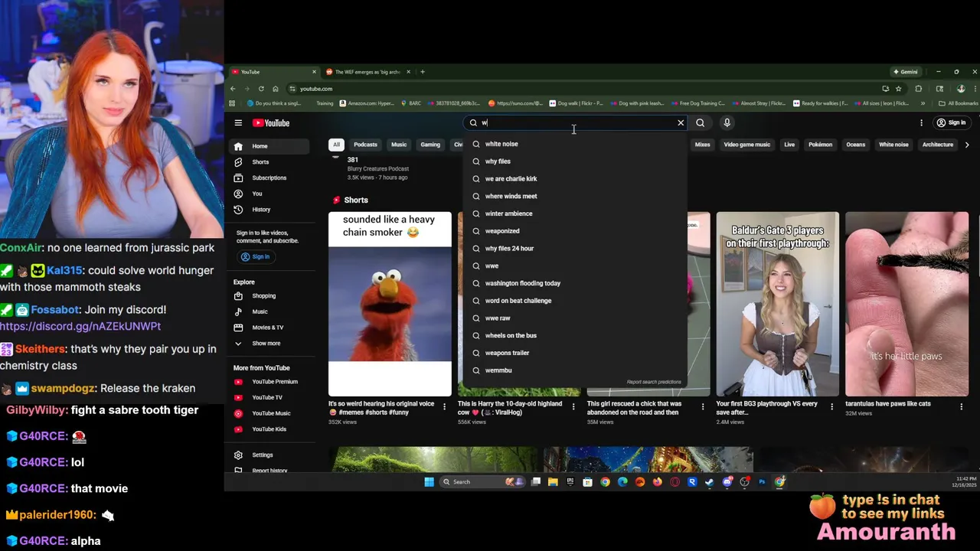Select the Video game music chip
This screenshot has width=980, height=551.
click(x=747, y=145)
